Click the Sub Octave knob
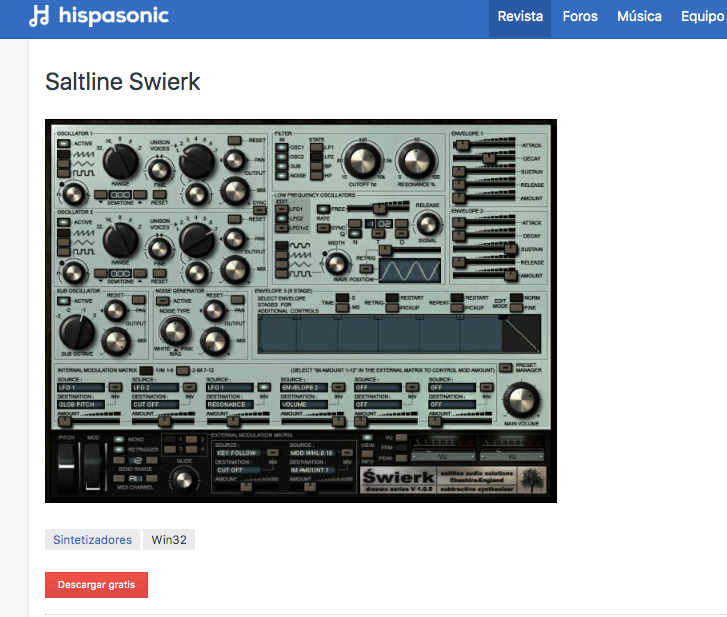This screenshot has height=617, width=727. (77, 332)
